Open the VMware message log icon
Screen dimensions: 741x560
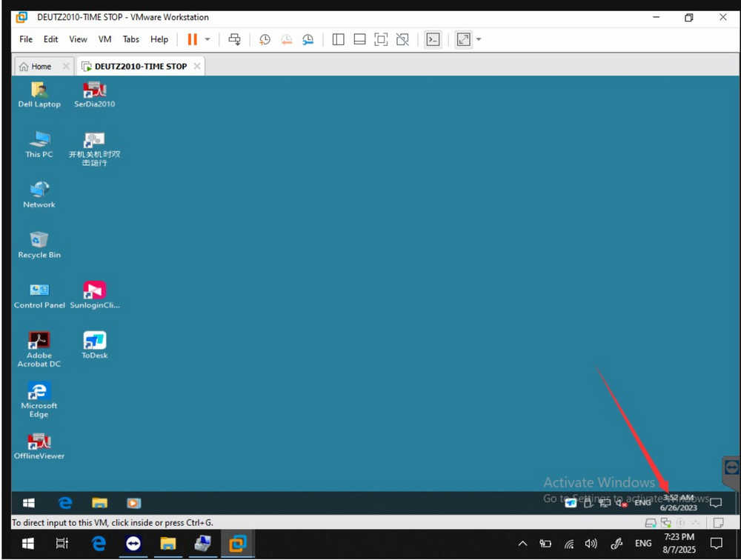click(x=718, y=523)
